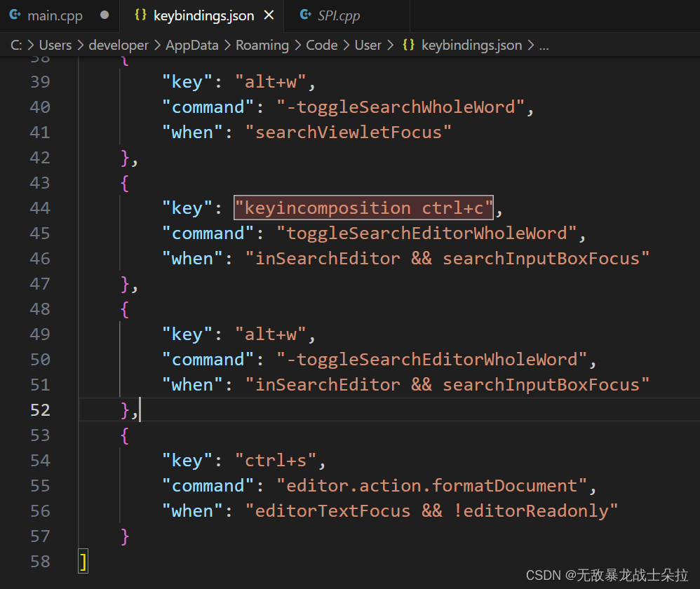Screen dimensions: 700x589
Task: Click the closing bracket on line 58
Action: click(x=83, y=562)
